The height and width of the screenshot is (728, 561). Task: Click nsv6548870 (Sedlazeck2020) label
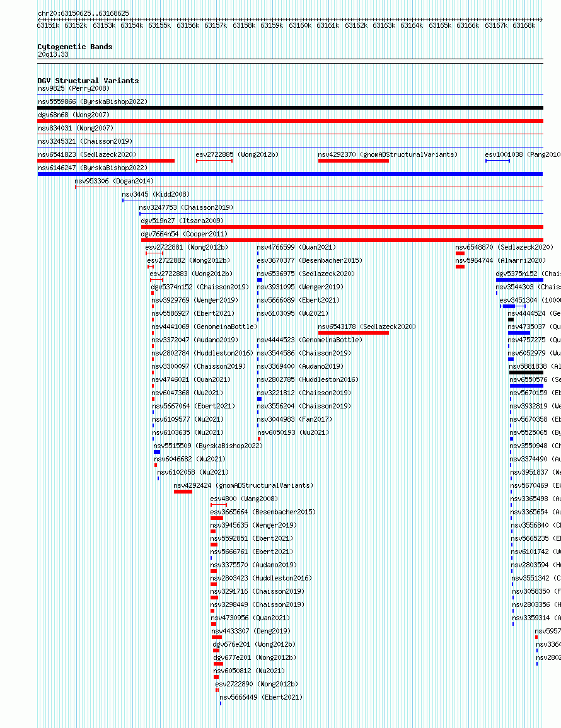(504, 247)
